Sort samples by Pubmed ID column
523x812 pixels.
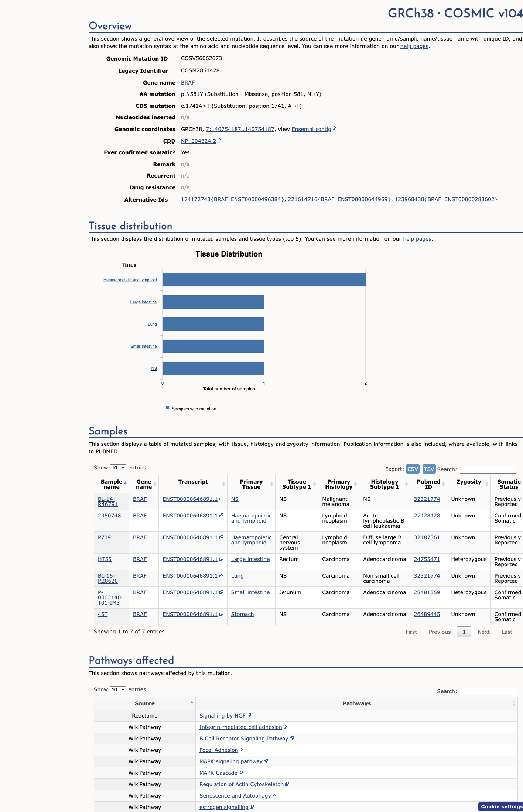(428, 484)
